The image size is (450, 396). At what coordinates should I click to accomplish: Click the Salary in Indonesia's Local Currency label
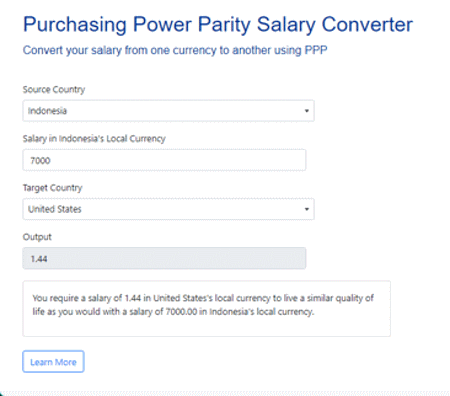(94, 139)
